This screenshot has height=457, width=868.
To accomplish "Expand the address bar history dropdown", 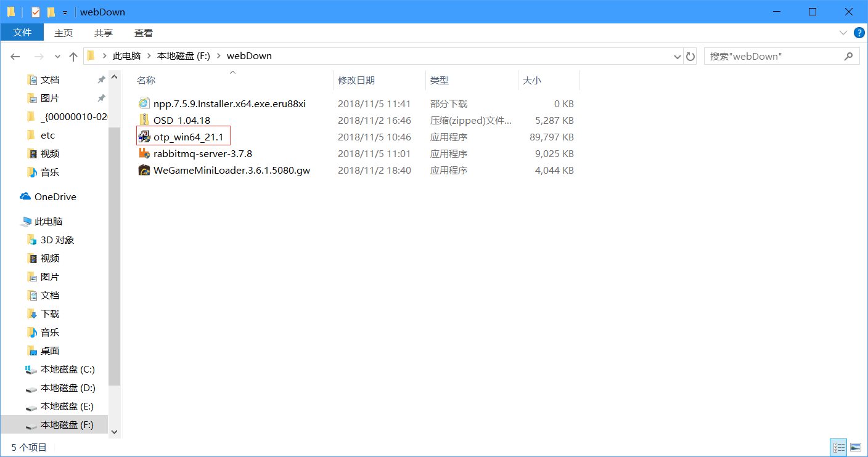I will pos(678,56).
